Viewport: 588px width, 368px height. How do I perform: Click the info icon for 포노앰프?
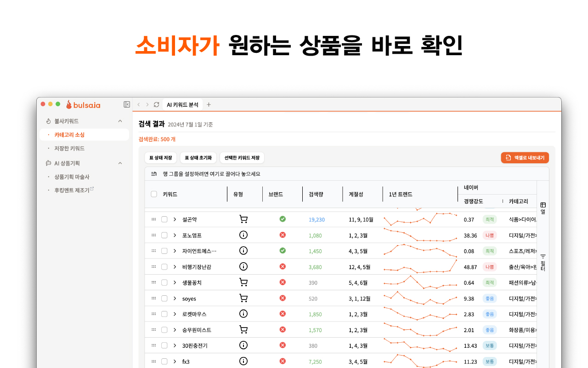coord(243,235)
